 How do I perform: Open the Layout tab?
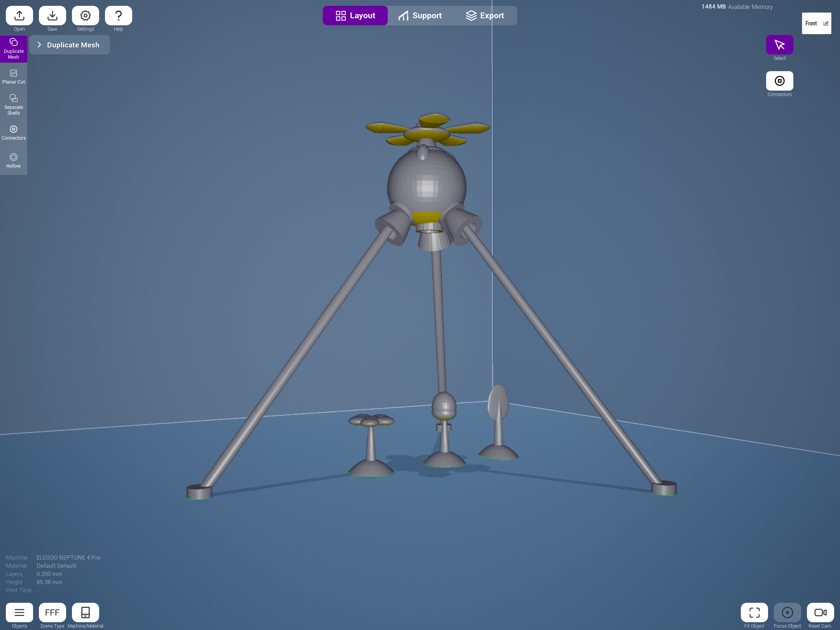tap(355, 16)
